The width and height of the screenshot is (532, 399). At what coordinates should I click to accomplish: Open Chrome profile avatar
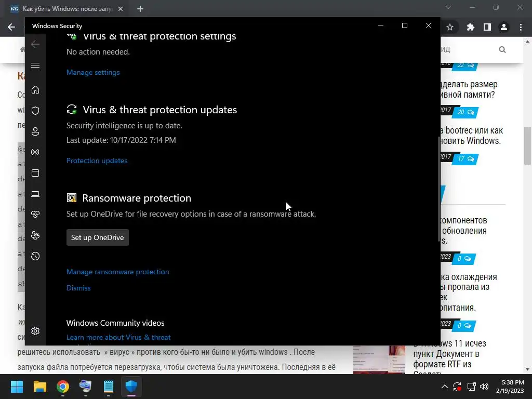(x=504, y=27)
